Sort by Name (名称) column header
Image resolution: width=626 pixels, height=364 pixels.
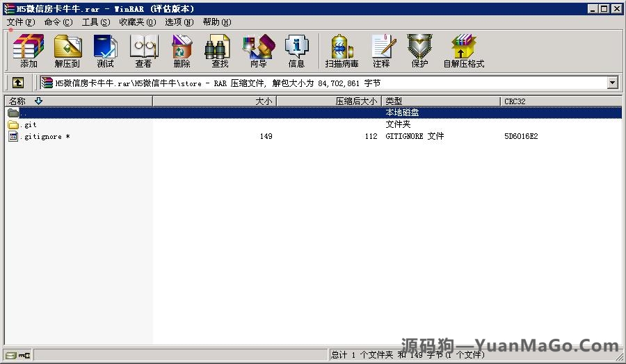pyautogui.click(x=78, y=101)
